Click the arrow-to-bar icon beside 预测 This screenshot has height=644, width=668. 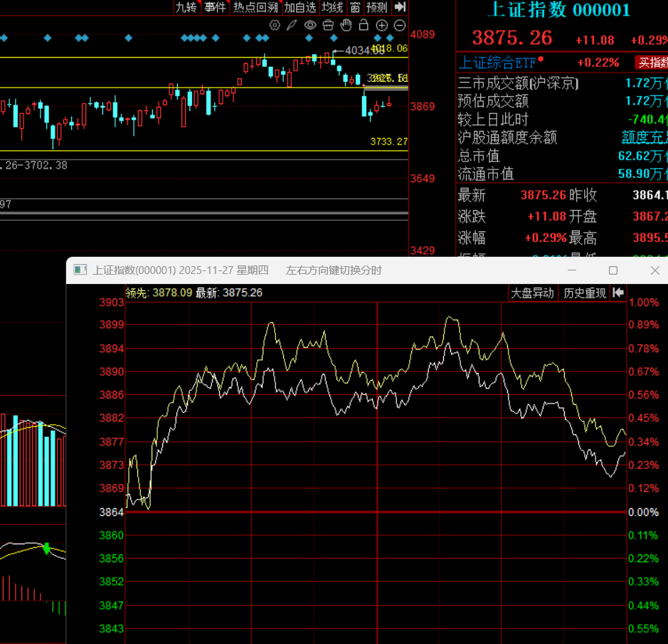pos(401,7)
